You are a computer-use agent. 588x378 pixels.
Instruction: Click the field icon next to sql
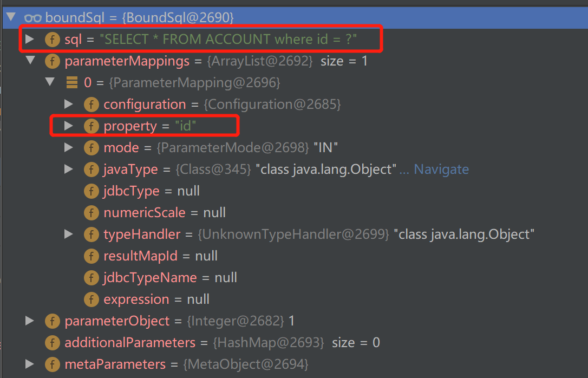coord(53,40)
